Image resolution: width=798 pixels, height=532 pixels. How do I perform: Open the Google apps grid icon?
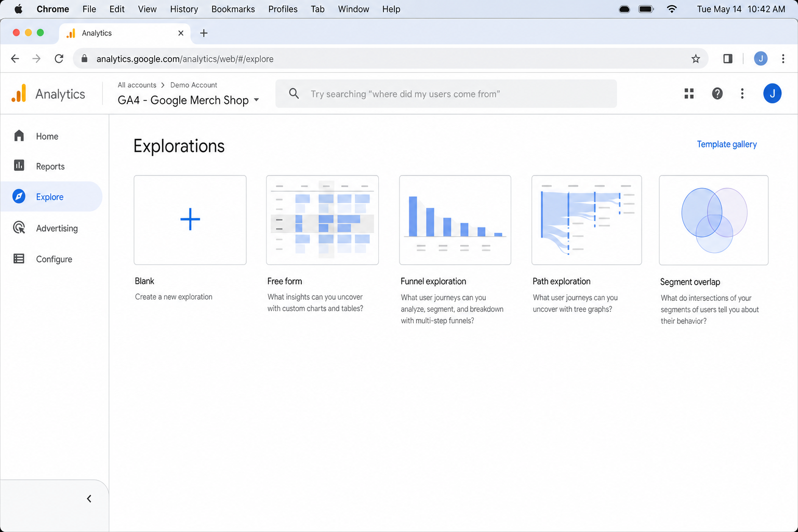pos(689,94)
